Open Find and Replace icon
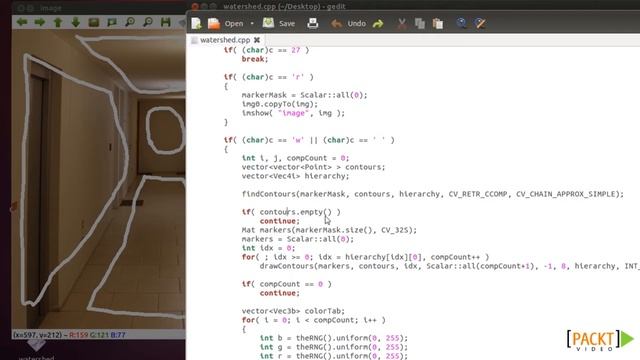 click(480, 23)
